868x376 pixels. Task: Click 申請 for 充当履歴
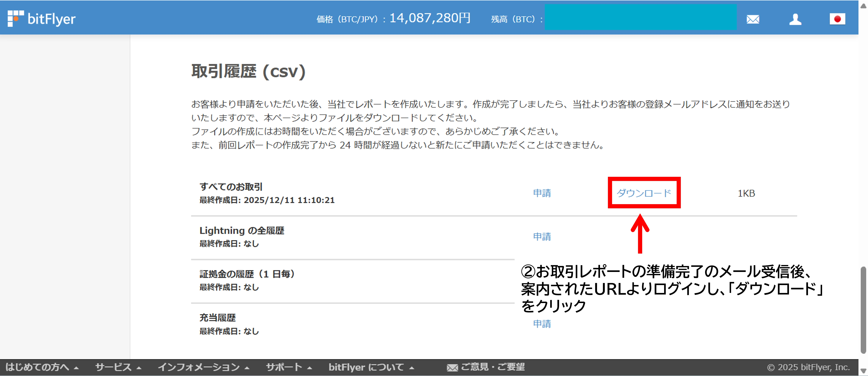coord(542,324)
